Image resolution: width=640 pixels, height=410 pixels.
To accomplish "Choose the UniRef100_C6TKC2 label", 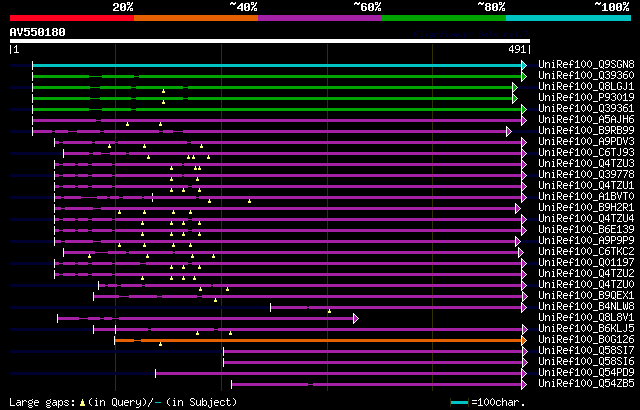I will 586,252.
